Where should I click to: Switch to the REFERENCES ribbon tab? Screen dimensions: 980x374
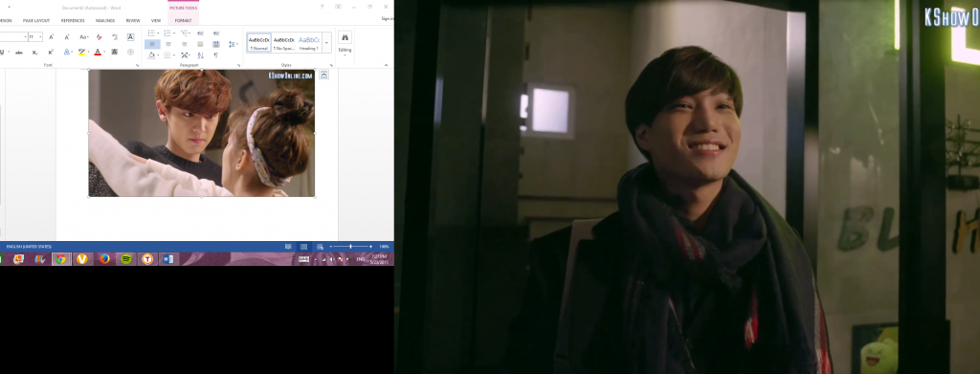(73, 21)
